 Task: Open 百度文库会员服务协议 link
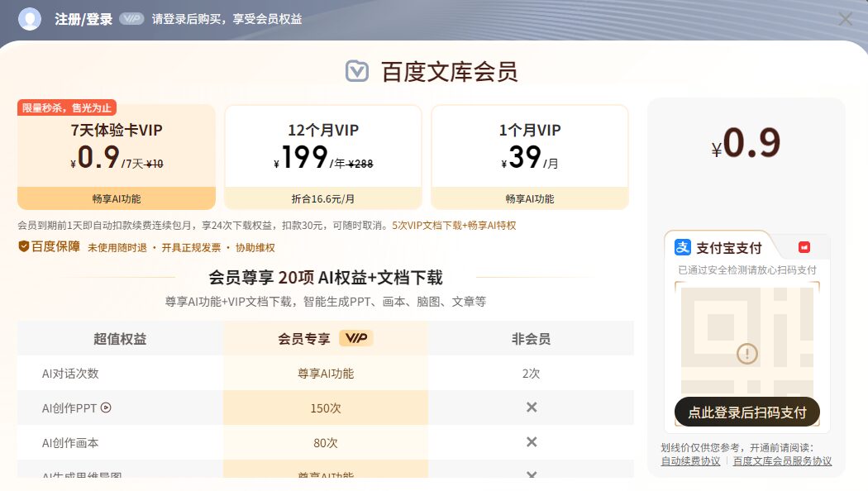click(x=782, y=461)
